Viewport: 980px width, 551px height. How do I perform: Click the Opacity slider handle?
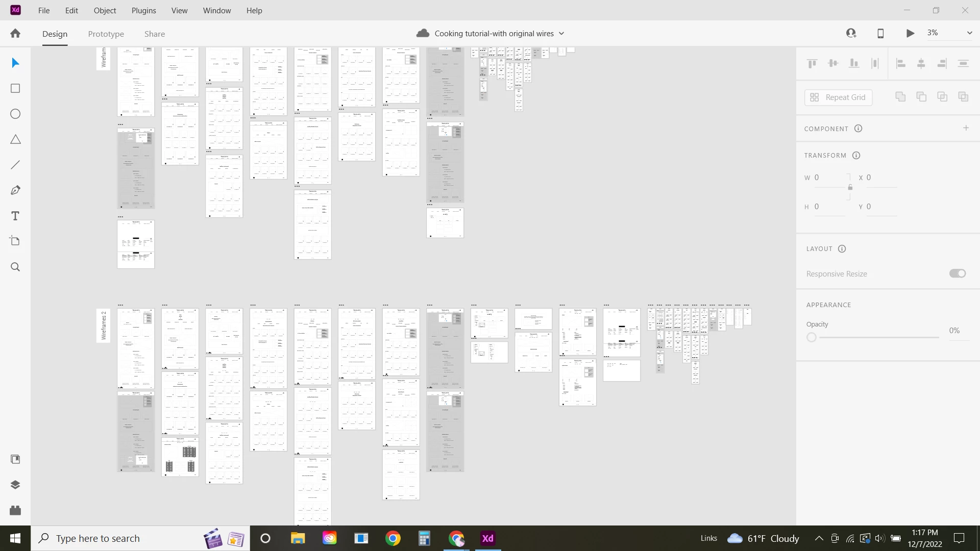point(812,337)
